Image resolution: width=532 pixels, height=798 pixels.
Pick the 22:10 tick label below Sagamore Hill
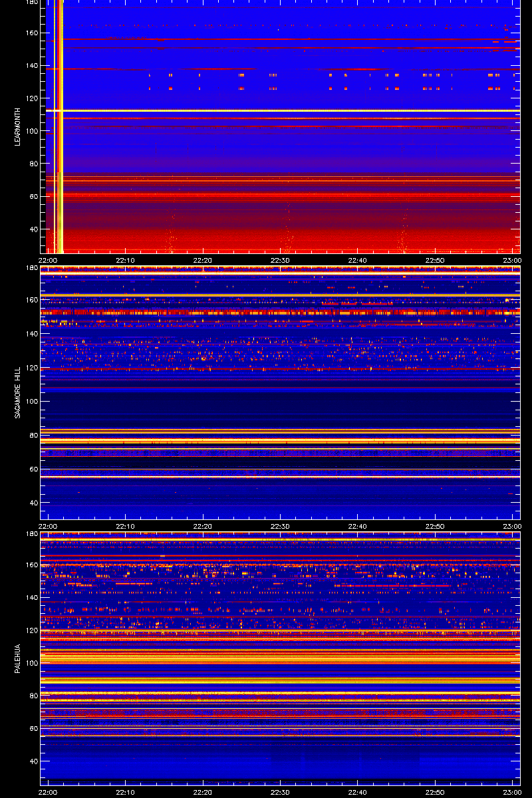pyautogui.click(x=126, y=526)
